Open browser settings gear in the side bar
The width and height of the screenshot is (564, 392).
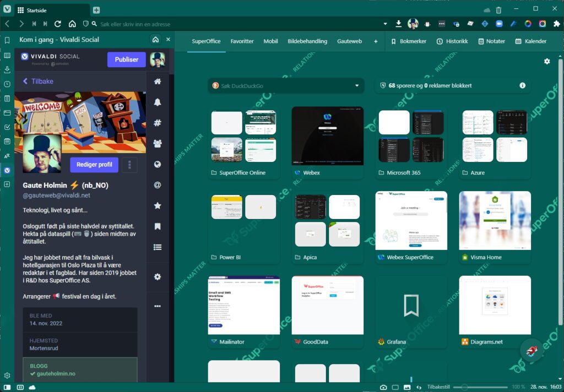coord(7,375)
